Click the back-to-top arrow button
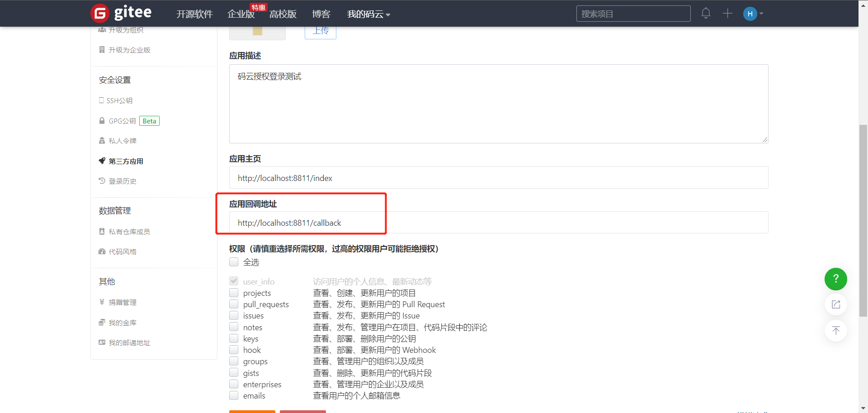 pos(836,331)
